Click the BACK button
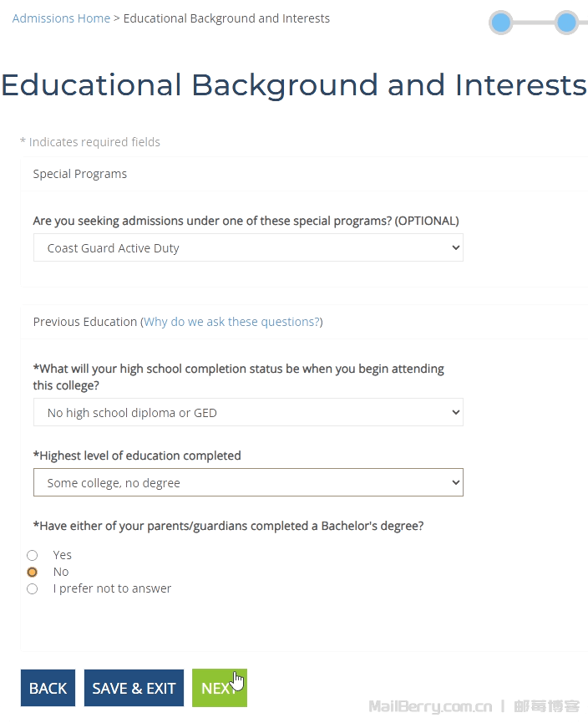Image resolution: width=588 pixels, height=723 pixels. pos(48,688)
